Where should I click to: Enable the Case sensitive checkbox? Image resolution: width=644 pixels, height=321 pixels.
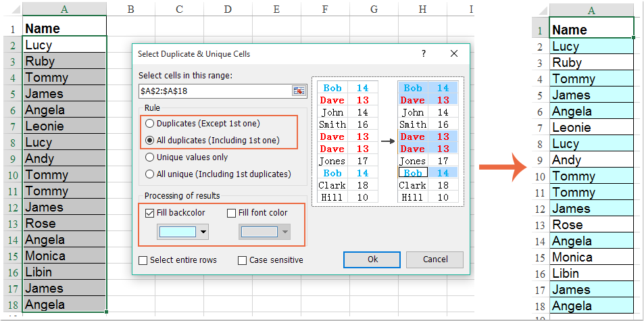point(243,260)
